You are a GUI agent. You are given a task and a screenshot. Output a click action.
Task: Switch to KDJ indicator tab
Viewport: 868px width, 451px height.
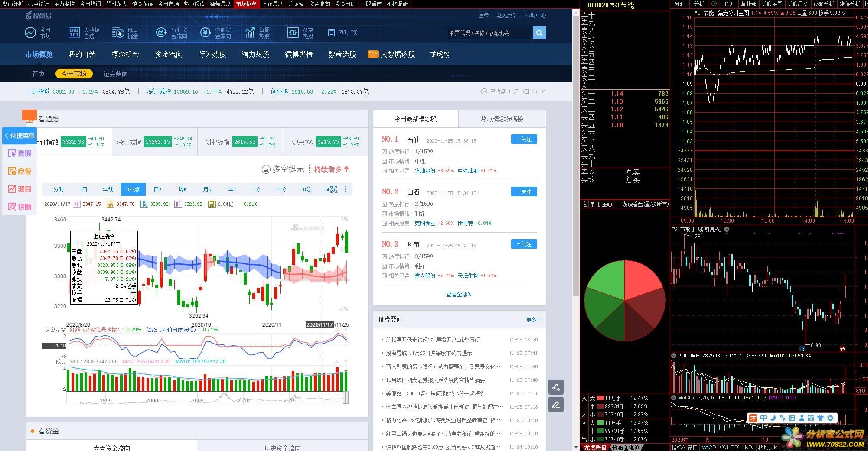(749, 448)
